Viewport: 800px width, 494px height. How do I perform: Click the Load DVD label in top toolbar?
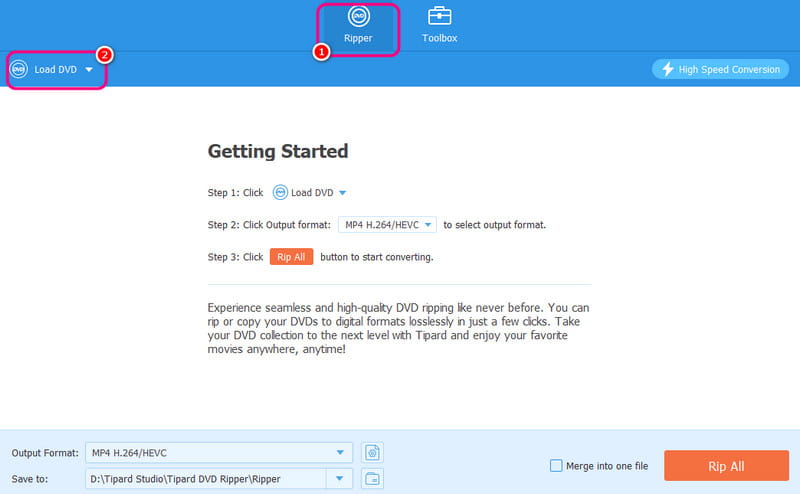55,70
